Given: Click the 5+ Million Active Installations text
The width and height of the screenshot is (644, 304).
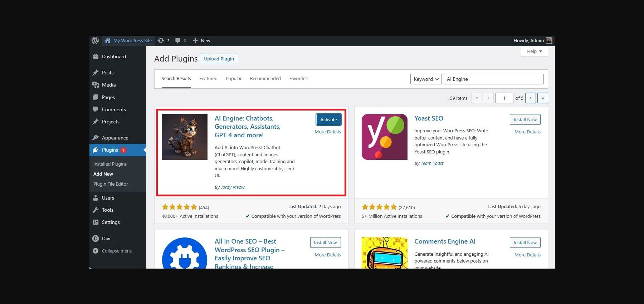Looking at the screenshot, I should (x=392, y=216).
